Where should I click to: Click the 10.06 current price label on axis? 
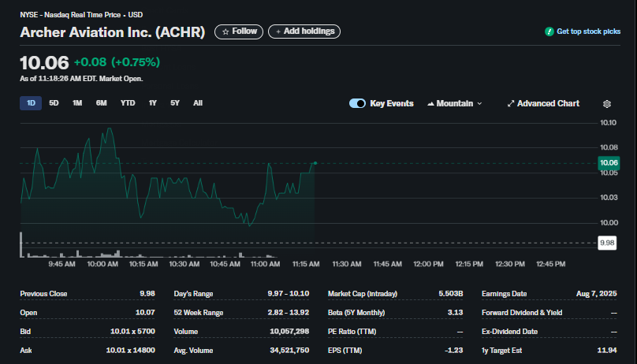[609, 163]
